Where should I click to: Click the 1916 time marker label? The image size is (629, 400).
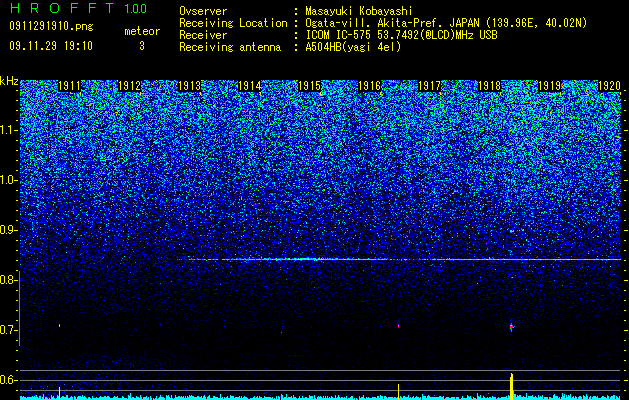(369, 86)
